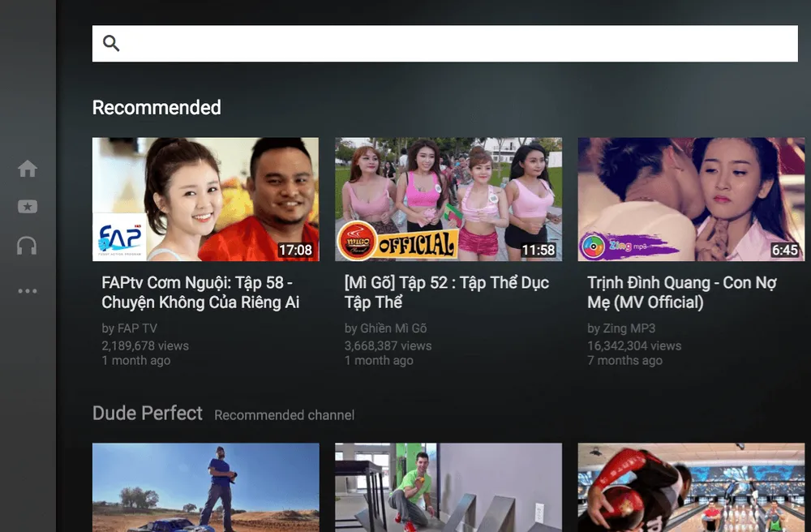Open the Dude Perfect channel heading
This screenshot has height=532, width=811.
pos(148,413)
